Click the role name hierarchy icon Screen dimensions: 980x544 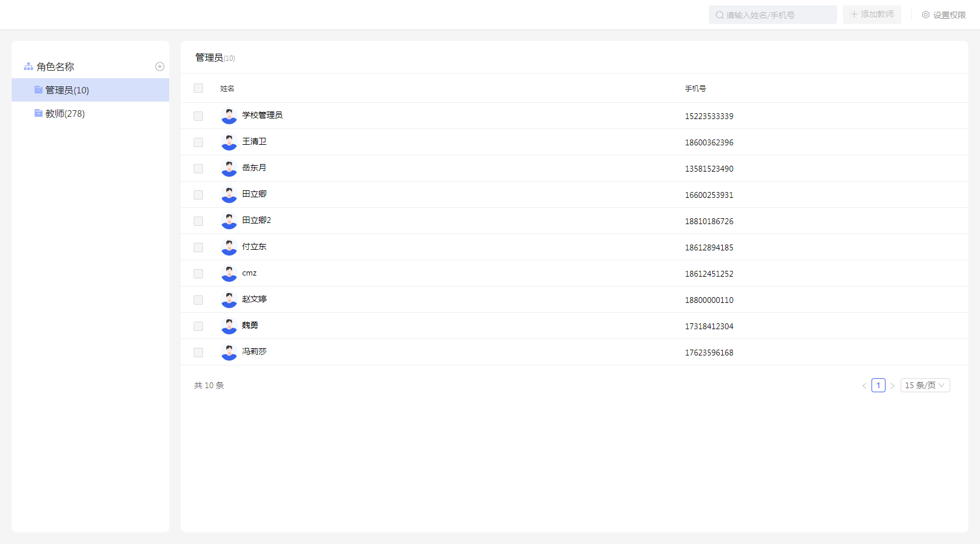(x=28, y=67)
